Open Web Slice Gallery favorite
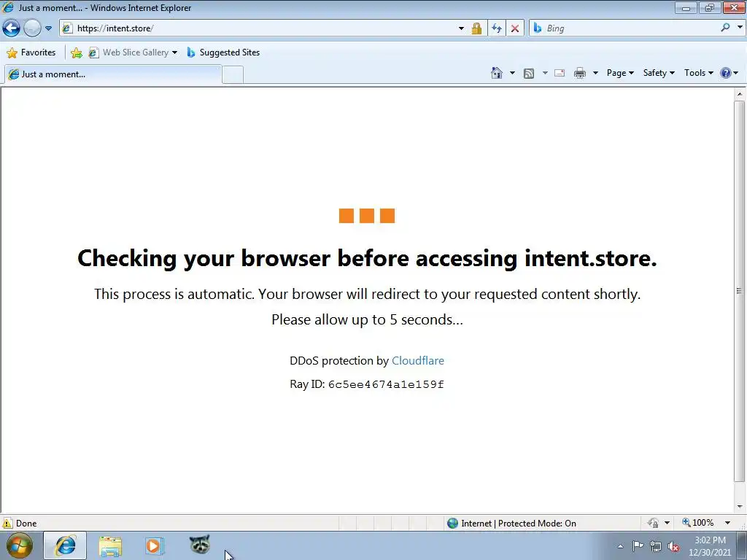The height and width of the screenshot is (560, 747). pos(128,52)
